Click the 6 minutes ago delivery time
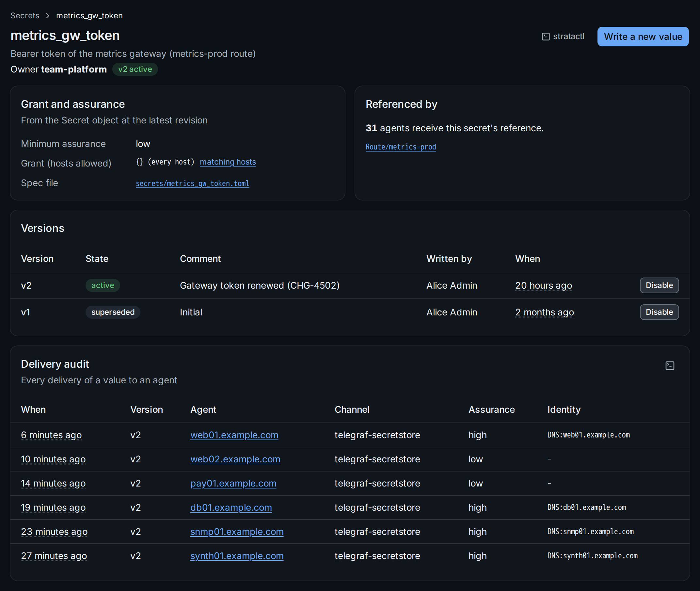The height and width of the screenshot is (591, 700). (x=51, y=435)
